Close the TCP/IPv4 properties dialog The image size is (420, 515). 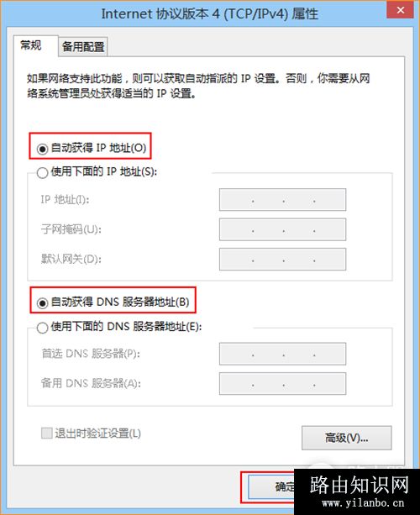[x=401, y=10]
